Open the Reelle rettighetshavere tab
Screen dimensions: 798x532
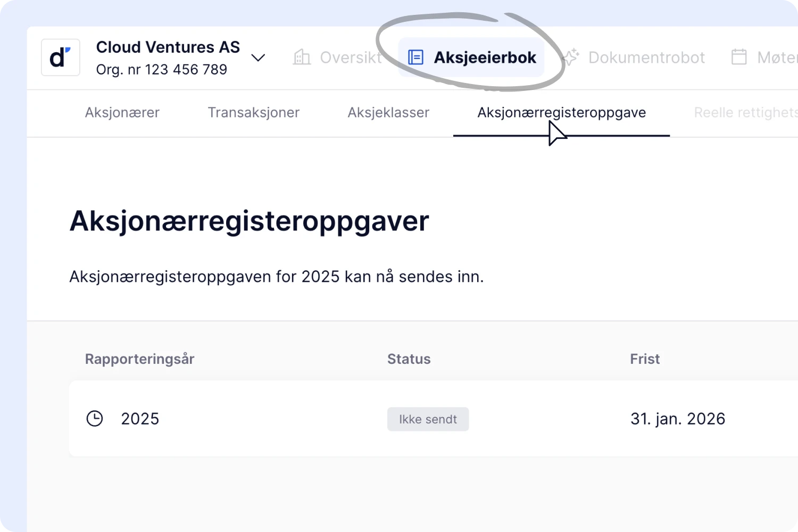tap(745, 113)
